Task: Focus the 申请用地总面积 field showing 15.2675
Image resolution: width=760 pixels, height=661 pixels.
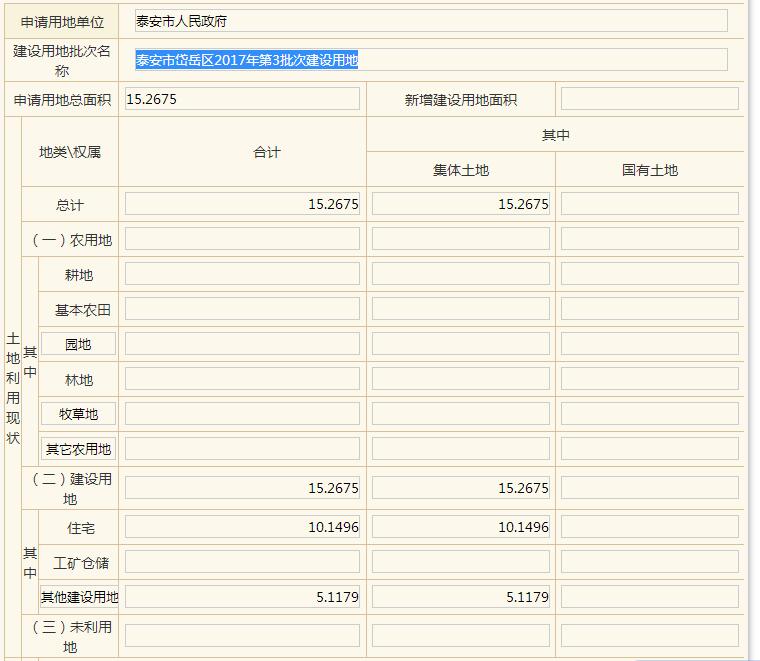Action: click(242, 99)
